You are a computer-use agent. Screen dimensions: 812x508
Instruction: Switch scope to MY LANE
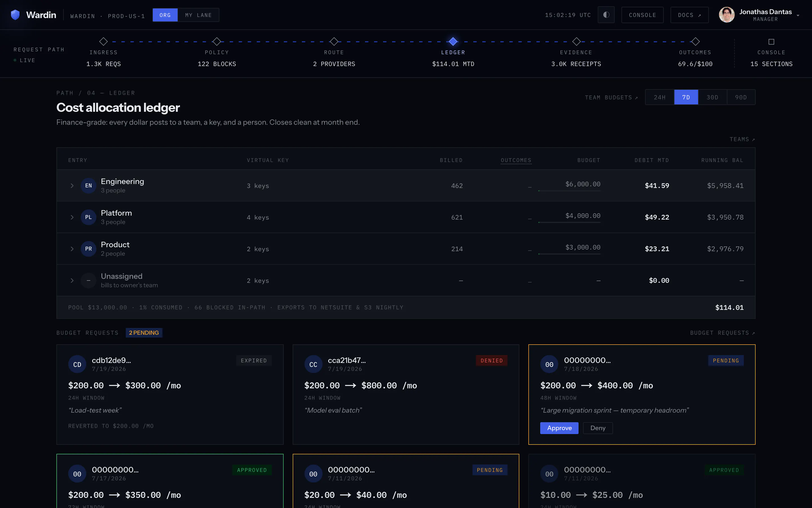[x=198, y=15]
